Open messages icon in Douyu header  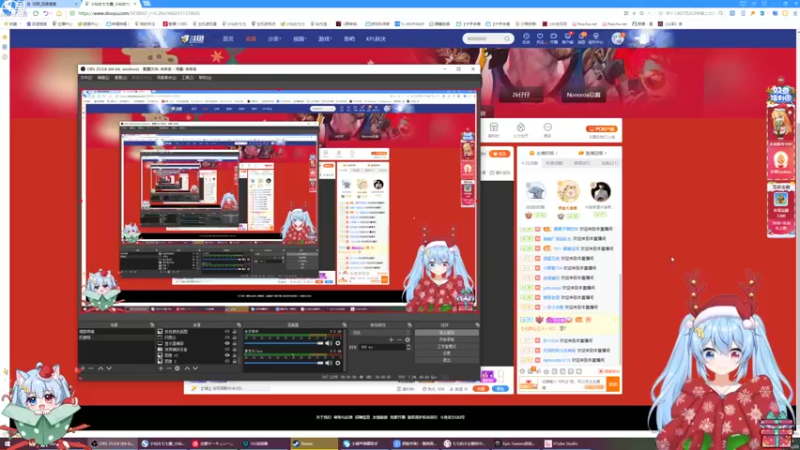point(582,38)
